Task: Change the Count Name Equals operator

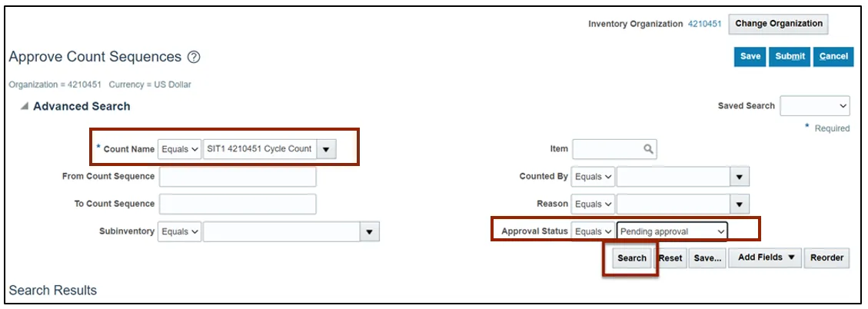Action: 180,149
